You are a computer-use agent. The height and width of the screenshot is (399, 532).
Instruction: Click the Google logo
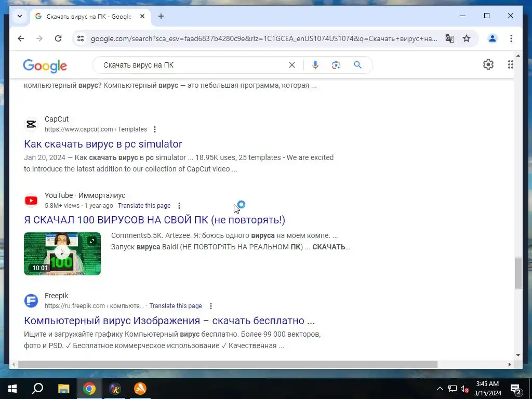coord(45,65)
